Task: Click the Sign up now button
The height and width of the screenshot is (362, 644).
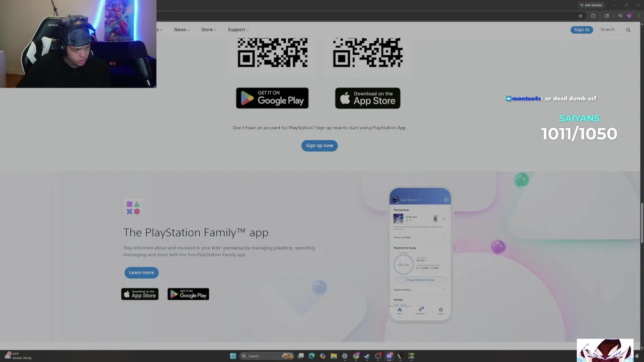Action: pos(319,145)
